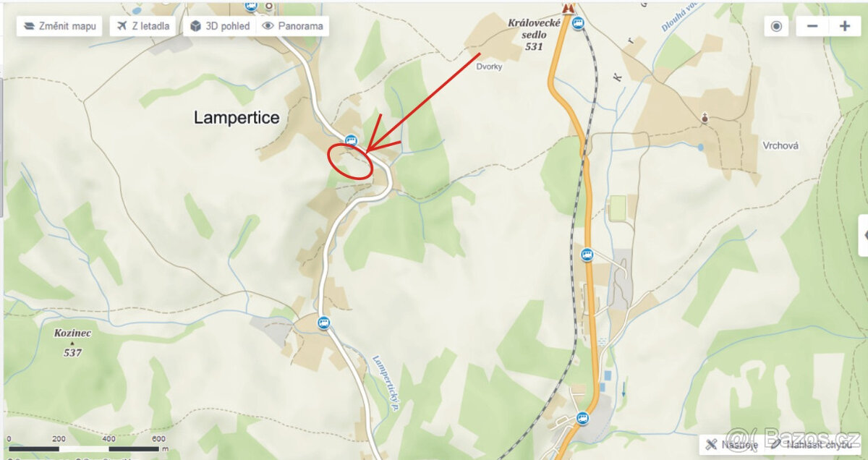Switch to Z letadla aerial view
The image size is (868, 460).
click(142, 26)
